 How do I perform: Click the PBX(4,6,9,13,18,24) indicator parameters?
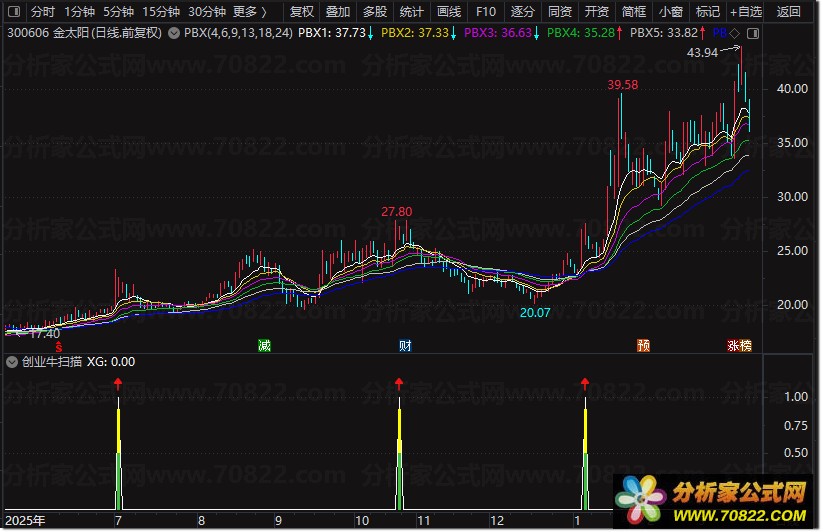tap(238, 33)
